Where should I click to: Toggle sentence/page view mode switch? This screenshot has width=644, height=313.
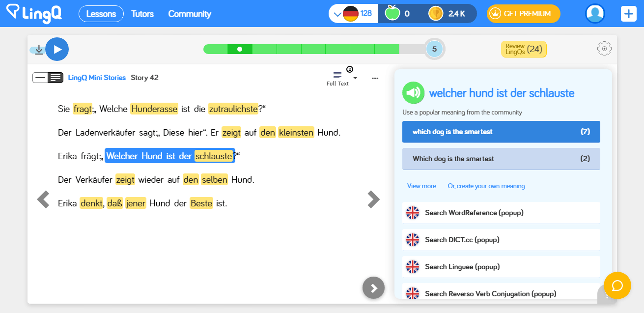48,78
